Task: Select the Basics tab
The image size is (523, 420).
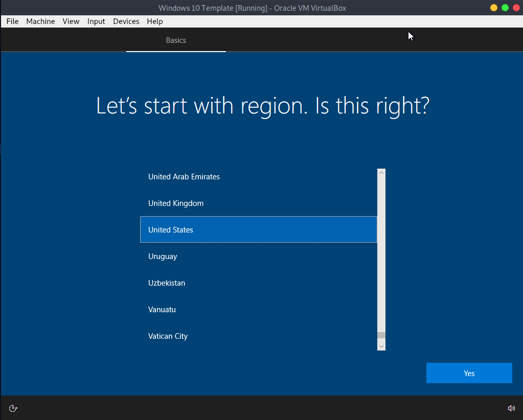Action: pyautogui.click(x=176, y=40)
